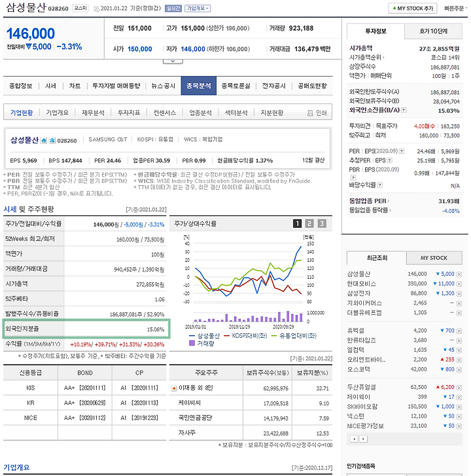The image size is (471, 476).
Task: Remove 지와이커머스 from recent view list
Action: point(459,304)
